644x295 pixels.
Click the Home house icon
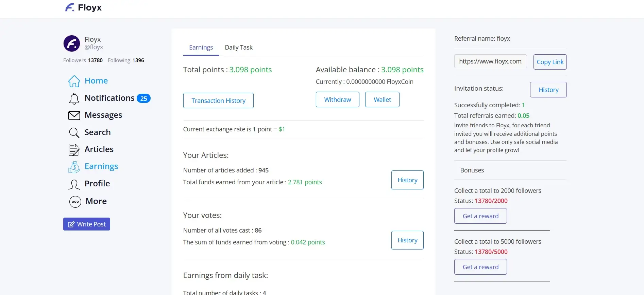74,81
